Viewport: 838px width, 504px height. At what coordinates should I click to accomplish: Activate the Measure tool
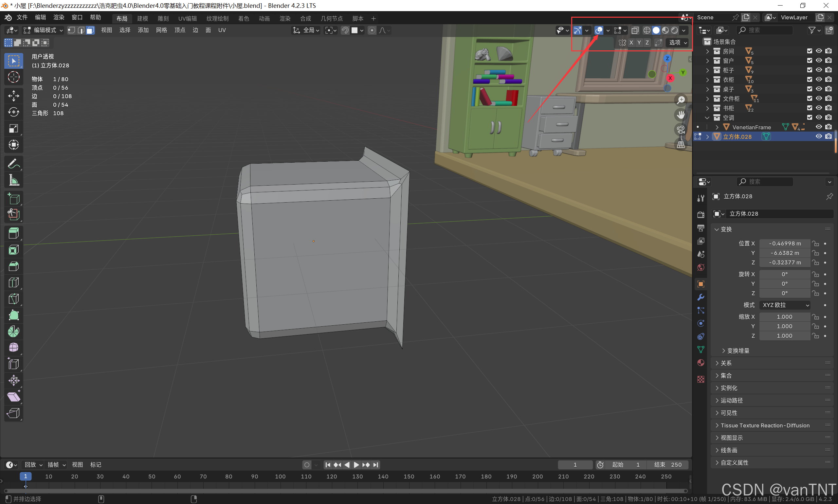coord(14,180)
